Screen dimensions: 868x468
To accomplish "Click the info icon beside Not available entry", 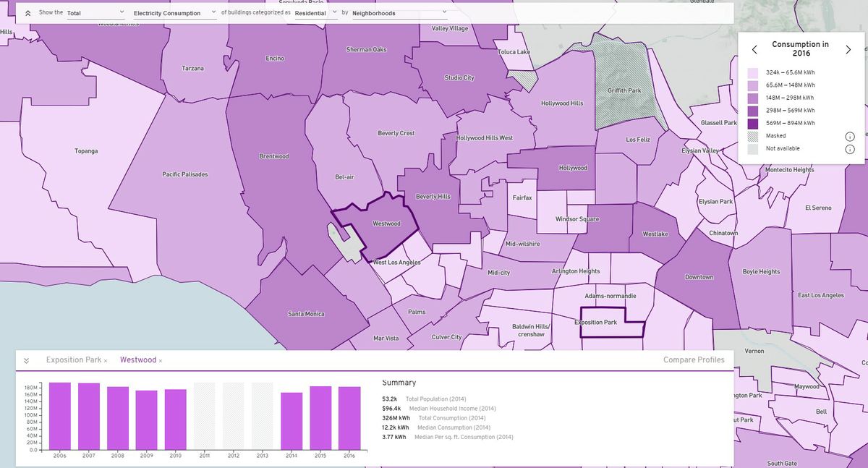I will point(850,149).
